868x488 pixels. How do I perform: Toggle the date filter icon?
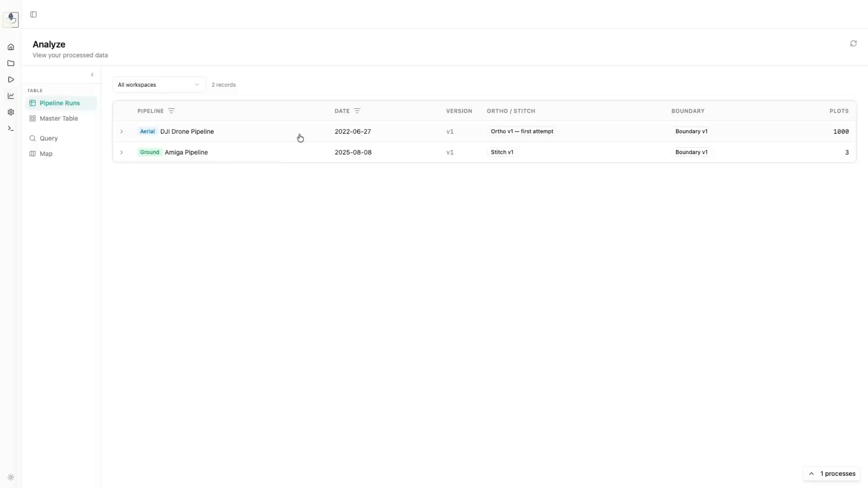coord(357,111)
